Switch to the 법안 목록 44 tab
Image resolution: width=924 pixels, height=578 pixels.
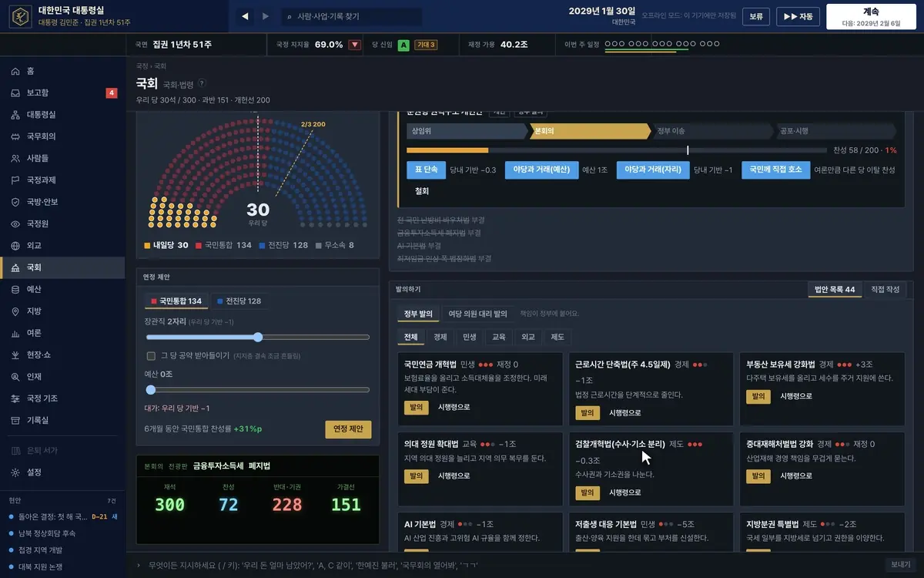(835, 289)
